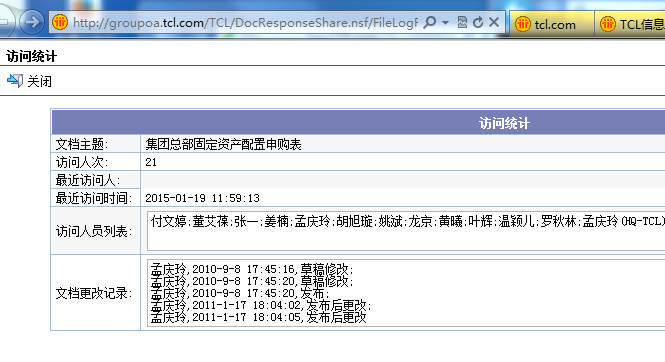Switch to the TCL信息 tab
Screen dimensions: 665x362
(630, 24)
